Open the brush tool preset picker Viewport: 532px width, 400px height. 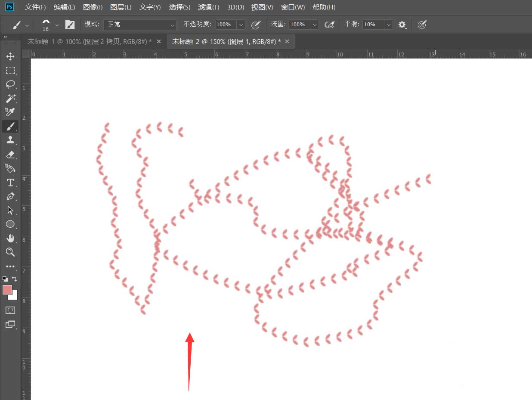pyautogui.click(x=16, y=25)
